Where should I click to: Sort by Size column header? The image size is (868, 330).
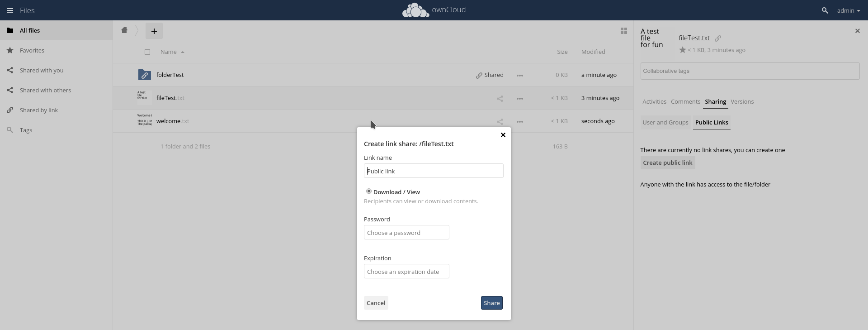562,52
